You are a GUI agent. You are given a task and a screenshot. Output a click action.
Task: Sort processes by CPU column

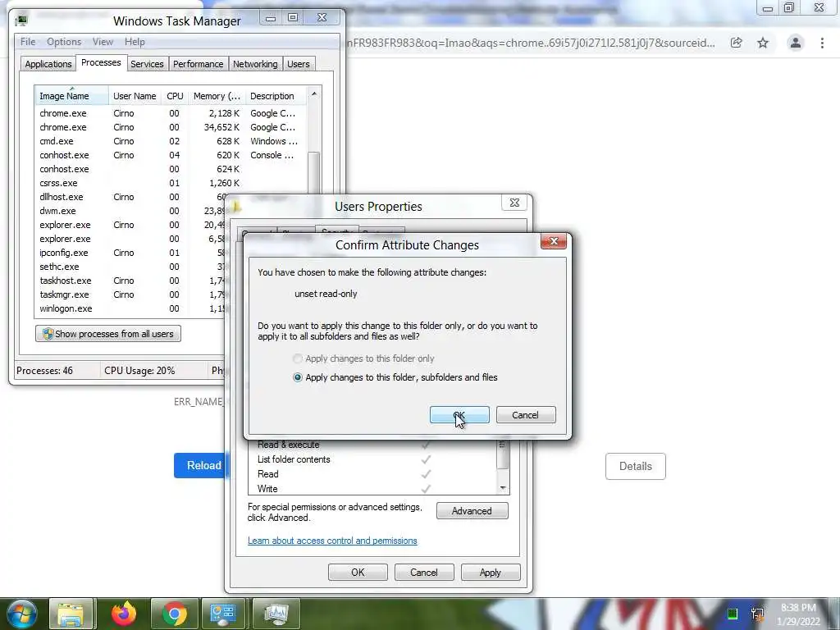[175, 96]
